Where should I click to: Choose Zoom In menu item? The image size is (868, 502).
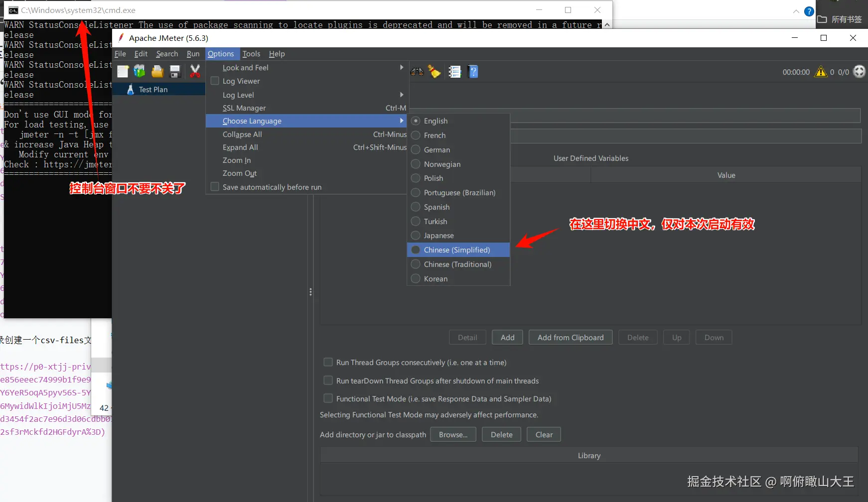[x=306, y=160]
